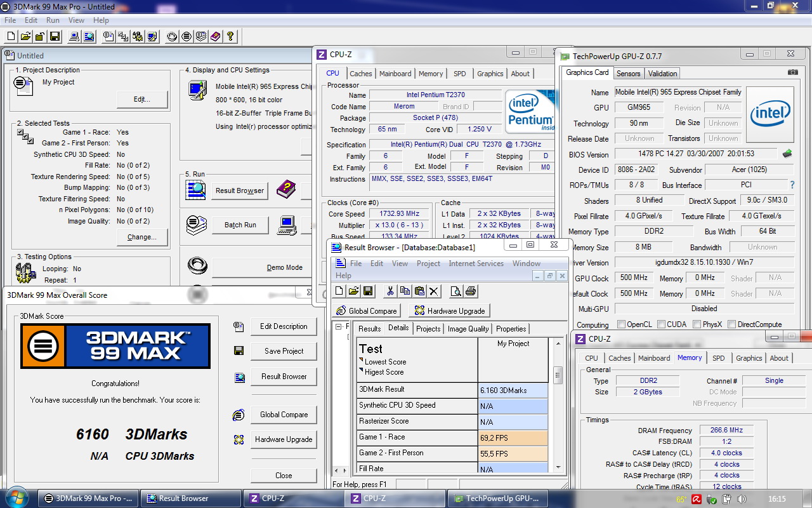Screen dimensions: 812x508
Task: Switch to Validation tab in GPU-Z
Action: [x=662, y=74]
